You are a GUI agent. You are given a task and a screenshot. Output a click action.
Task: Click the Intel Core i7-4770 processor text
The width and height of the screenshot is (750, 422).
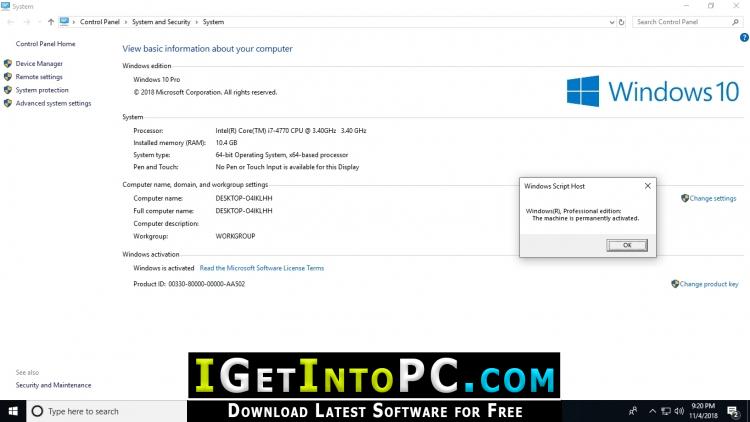tap(291, 131)
